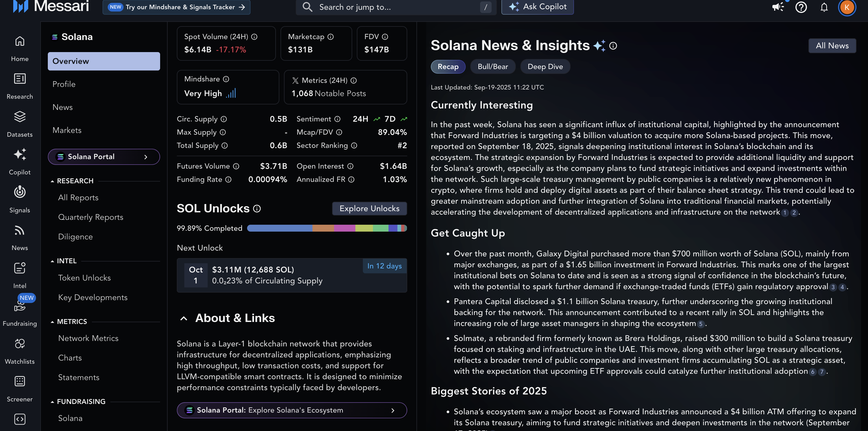Open All Reports link

click(x=78, y=198)
